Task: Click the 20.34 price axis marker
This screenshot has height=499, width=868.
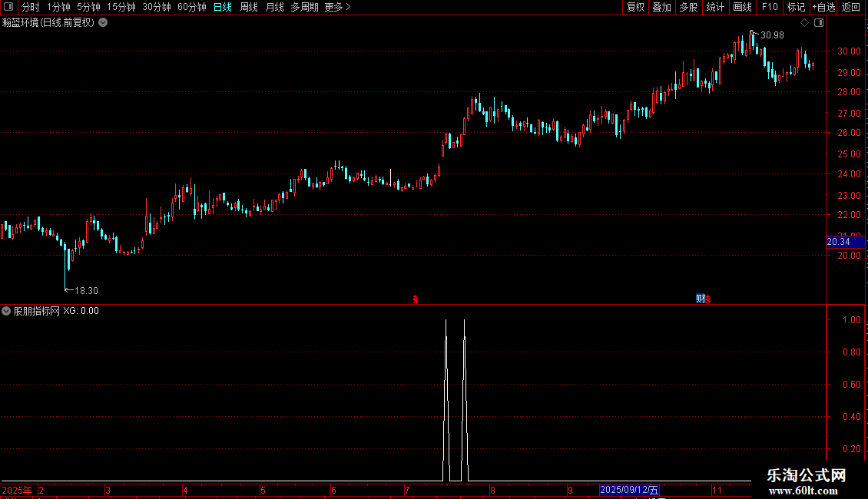Action: tap(845, 242)
